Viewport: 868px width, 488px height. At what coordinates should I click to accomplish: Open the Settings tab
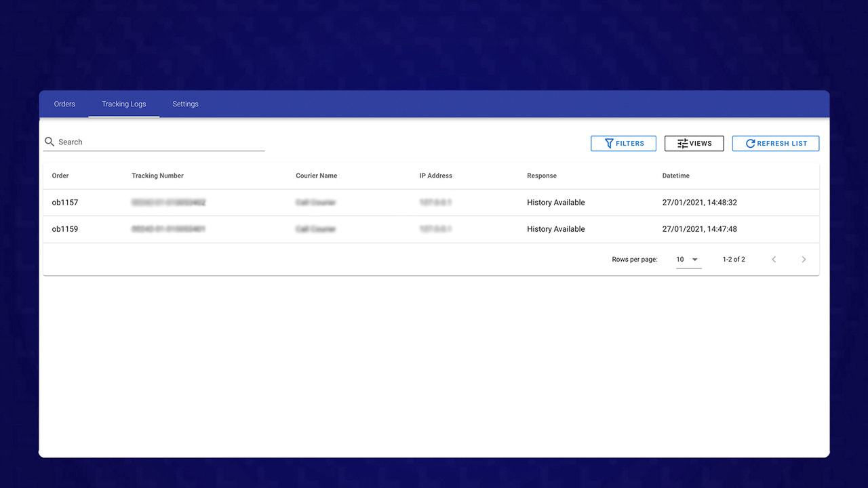[x=185, y=104]
